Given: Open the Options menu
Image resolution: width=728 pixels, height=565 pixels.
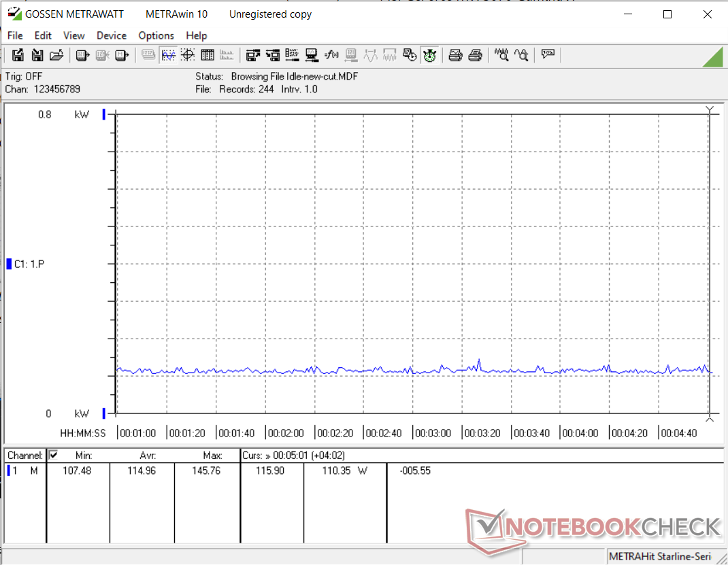Looking at the screenshot, I should tap(156, 35).
